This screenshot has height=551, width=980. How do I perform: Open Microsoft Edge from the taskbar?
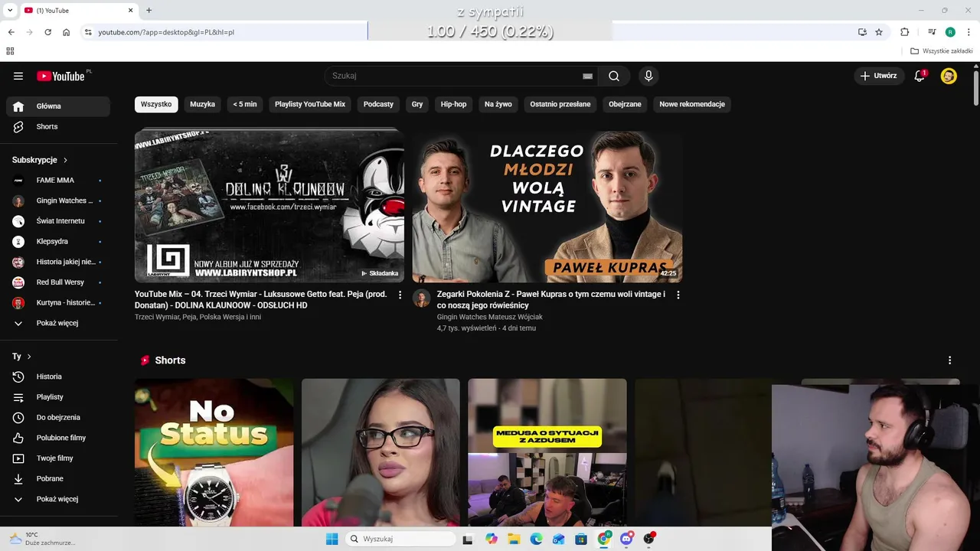537,539
